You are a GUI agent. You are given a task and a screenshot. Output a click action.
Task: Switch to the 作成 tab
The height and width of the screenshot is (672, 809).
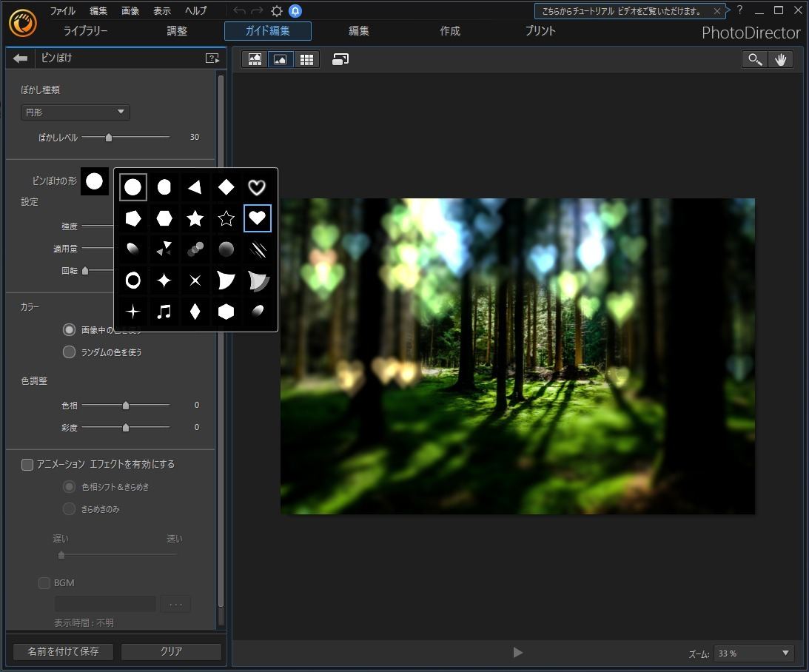coord(450,31)
